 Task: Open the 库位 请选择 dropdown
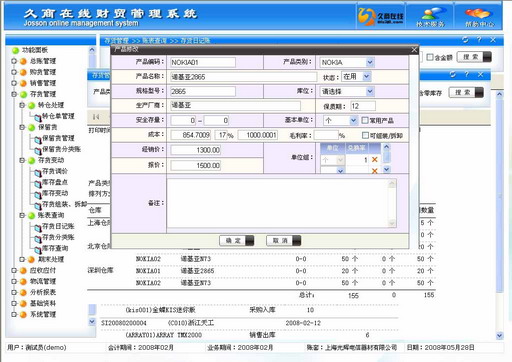[x=370, y=91]
